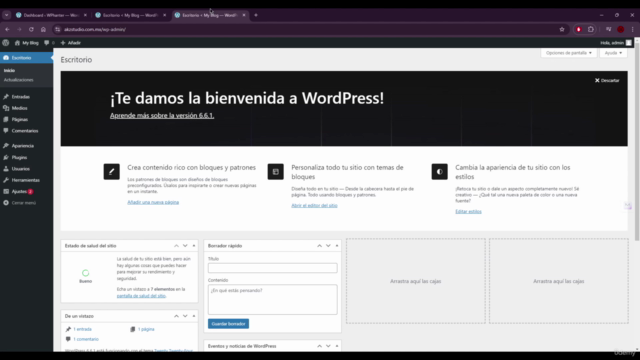
Task: Toggle the De un vistazo panel
Action: pyautogui.click(x=194, y=316)
